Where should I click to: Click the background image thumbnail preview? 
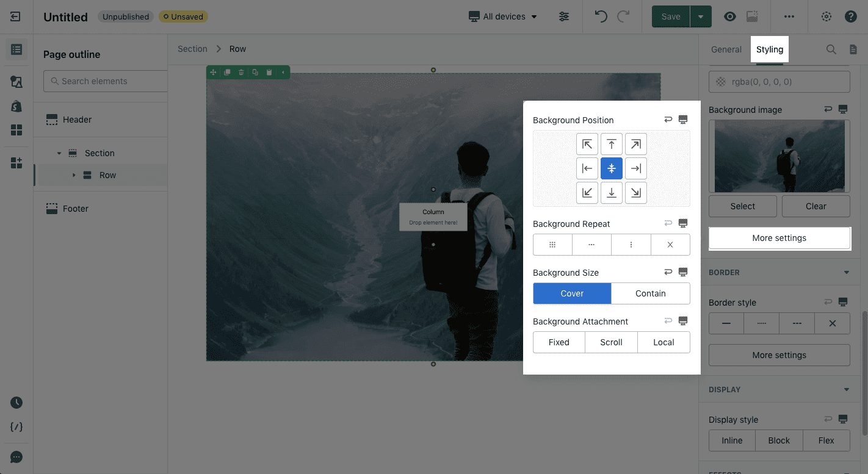click(779, 156)
